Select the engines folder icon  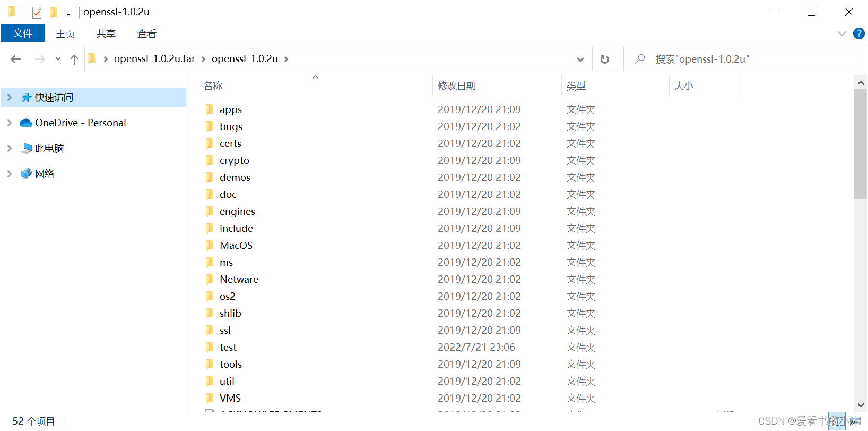(x=210, y=211)
